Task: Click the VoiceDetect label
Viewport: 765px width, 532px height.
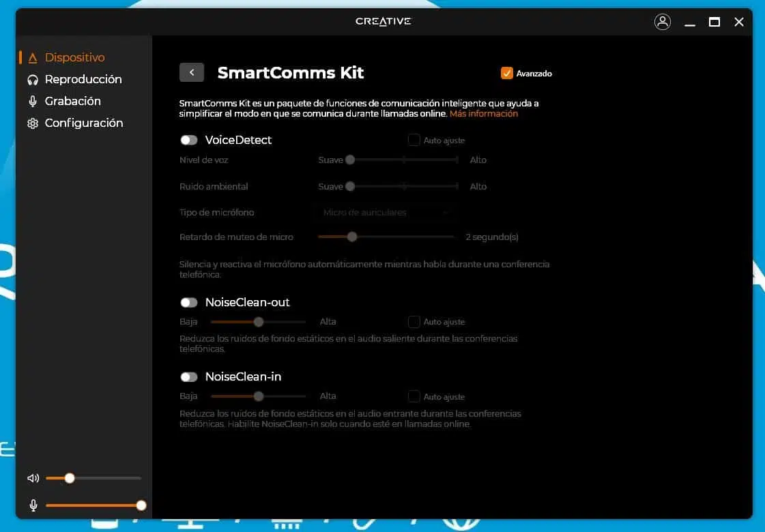Action: click(238, 140)
